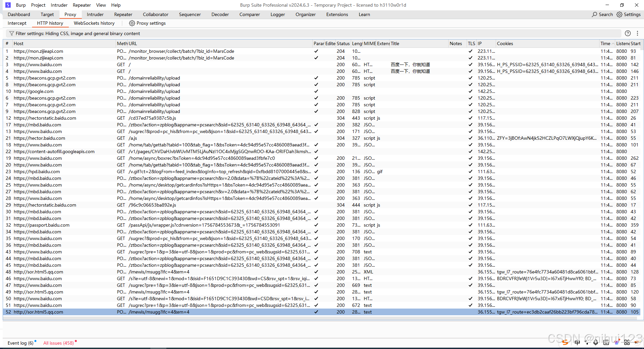Screen dimensions: 644x349
Task: Switch to the Collaborator tab
Action: coord(156,14)
